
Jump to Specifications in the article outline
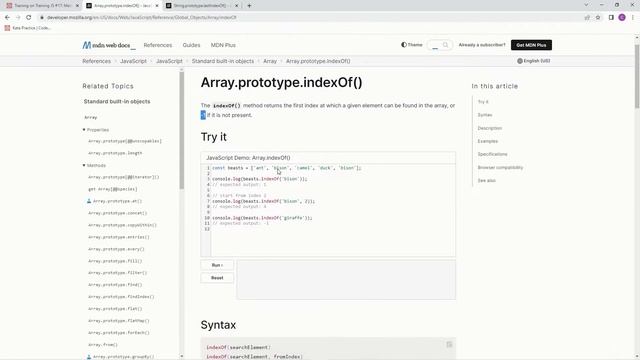(x=493, y=154)
